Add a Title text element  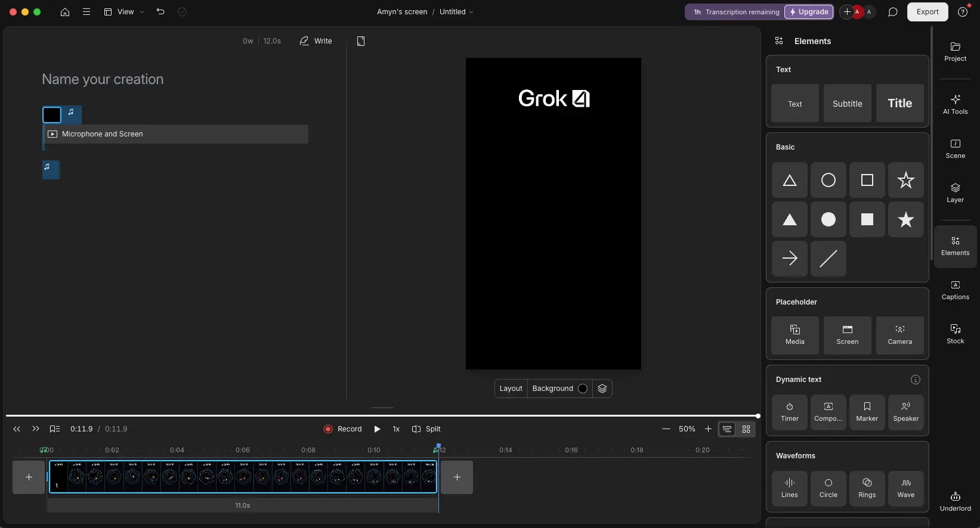click(x=900, y=103)
